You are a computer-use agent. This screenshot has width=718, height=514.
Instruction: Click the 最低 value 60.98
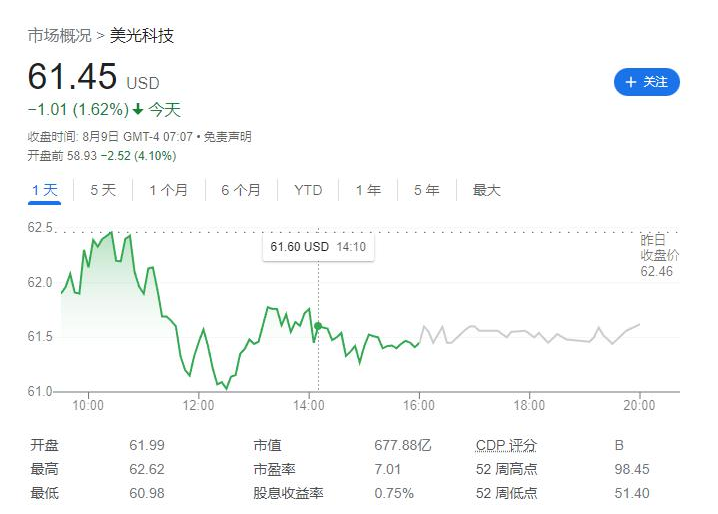pyautogui.click(x=147, y=493)
